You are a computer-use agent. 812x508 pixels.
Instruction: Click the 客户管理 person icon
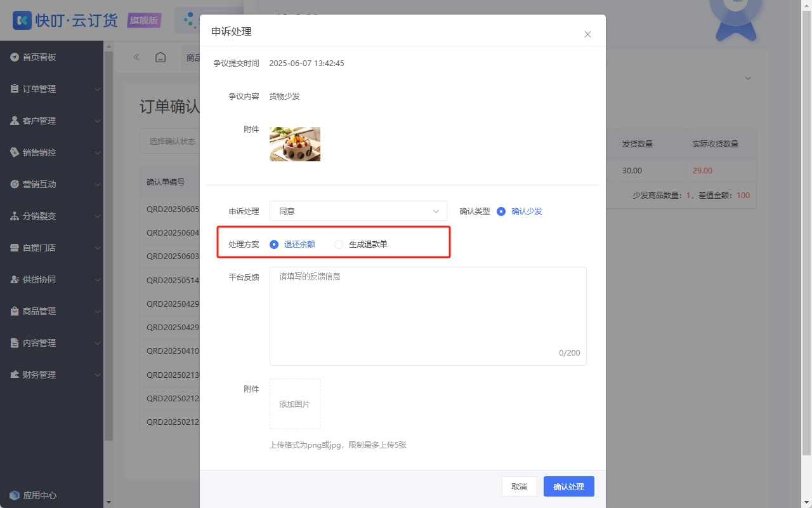tap(15, 121)
